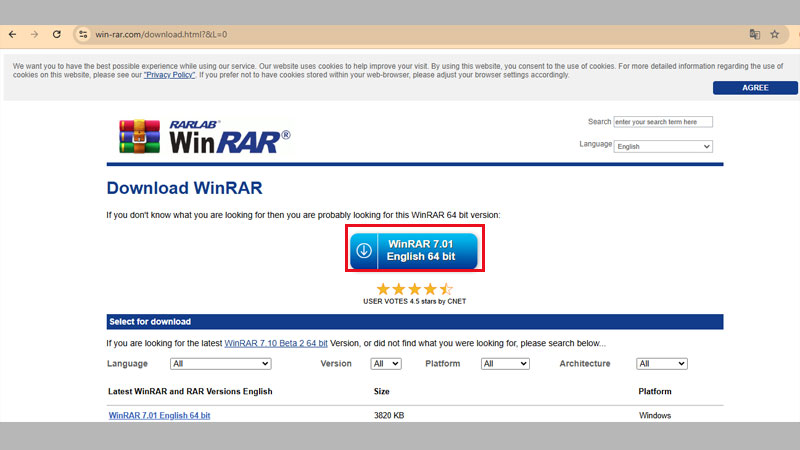The image size is (800, 450).
Task: Download WinRAR 7.01 English 64 bit button
Action: 414,251
